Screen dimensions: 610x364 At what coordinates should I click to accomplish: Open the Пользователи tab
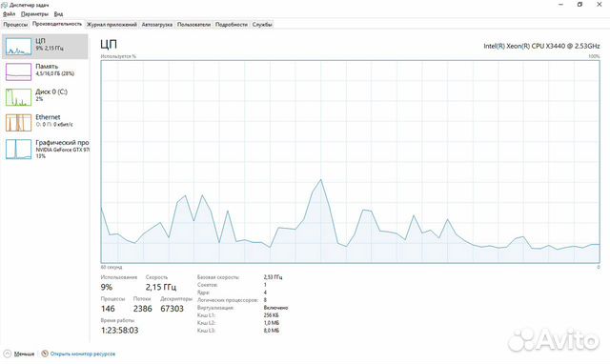tap(193, 25)
